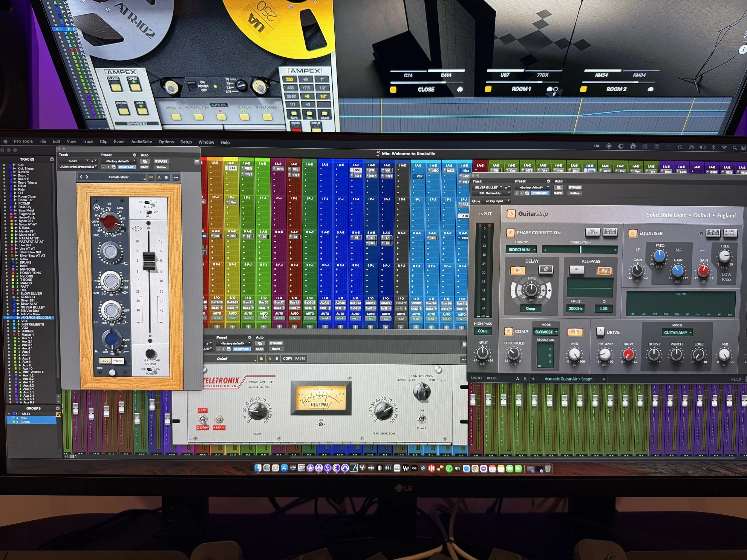This screenshot has height=560, width=747.
Task: Click the target icon at Neve plugin header's right edge
Action: [197, 162]
